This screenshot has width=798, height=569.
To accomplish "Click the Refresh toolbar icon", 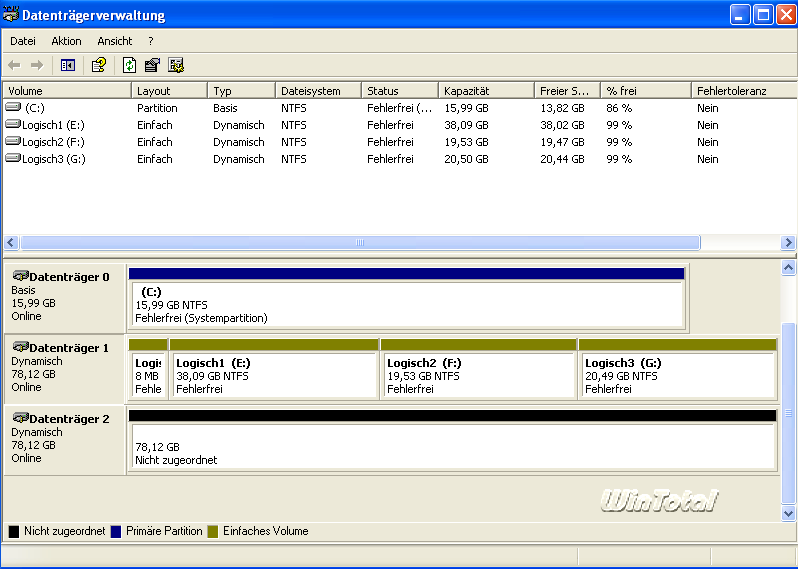I will (129, 65).
